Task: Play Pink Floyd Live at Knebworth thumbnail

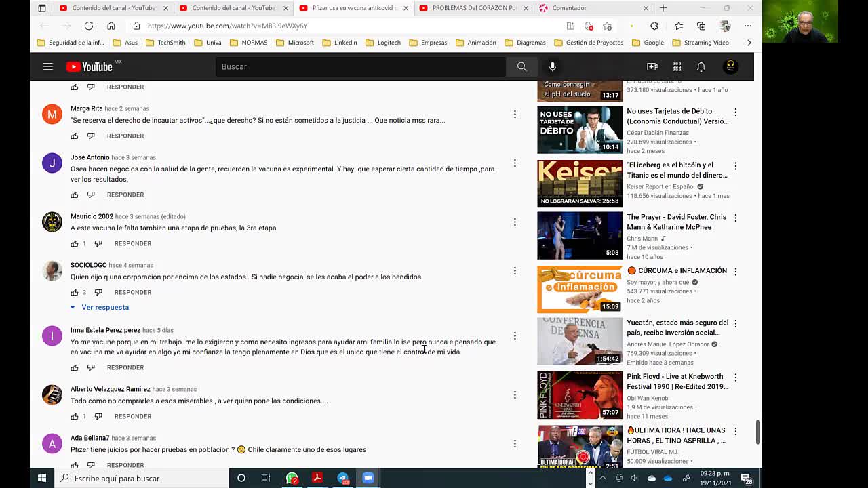Action: point(580,395)
